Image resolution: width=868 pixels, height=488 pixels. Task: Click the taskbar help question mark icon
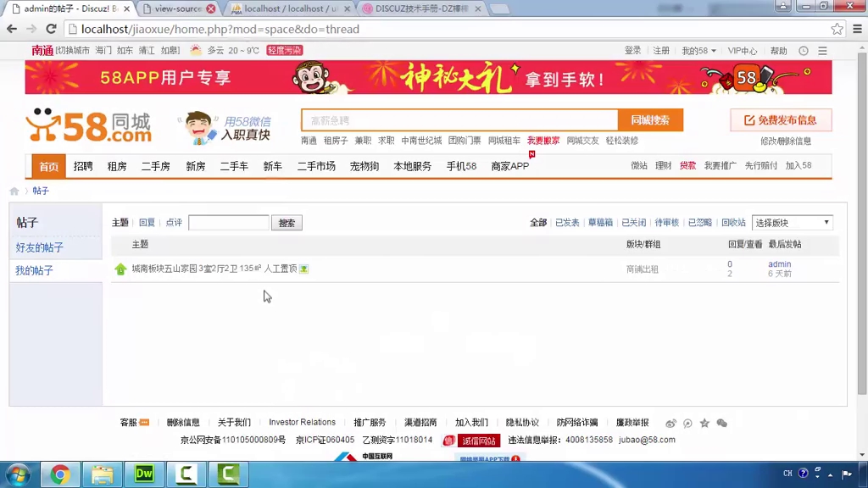pyautogui.click(x=803, y=473)
